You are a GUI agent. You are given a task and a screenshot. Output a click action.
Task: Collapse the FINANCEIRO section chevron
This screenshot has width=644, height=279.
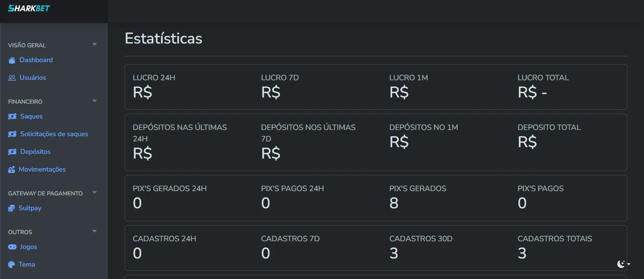(x=94, y=101)
